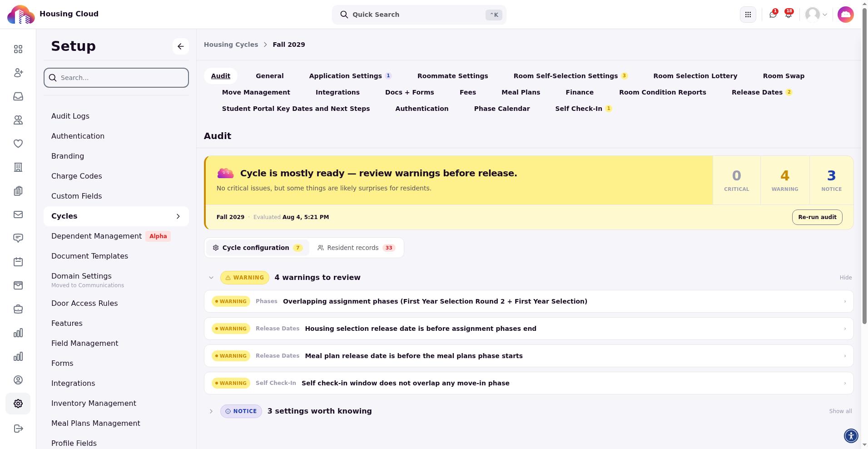Viewport: 868px width, 449px height.
Task: Click the logout icon at rail bottom
Action: 18,429
